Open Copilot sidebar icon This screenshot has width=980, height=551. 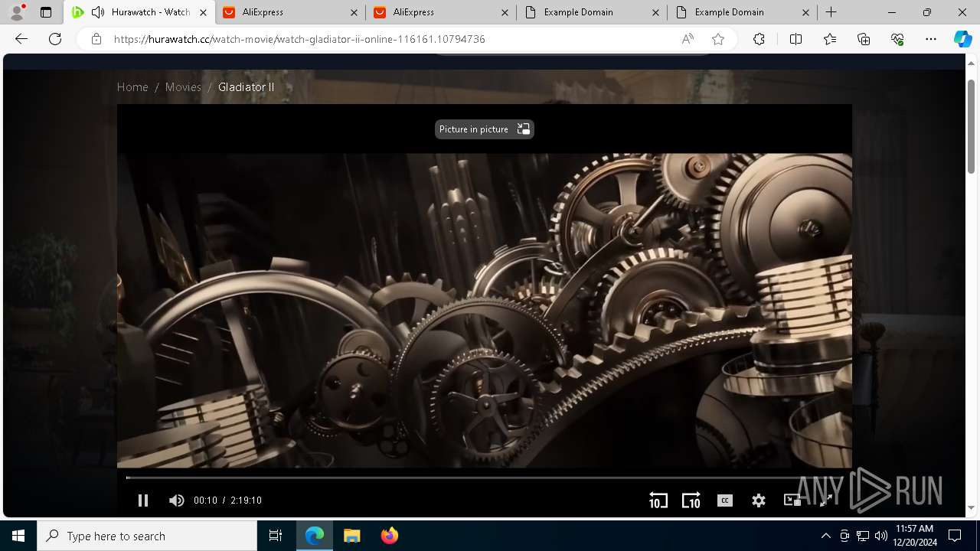tap(962, 39)
